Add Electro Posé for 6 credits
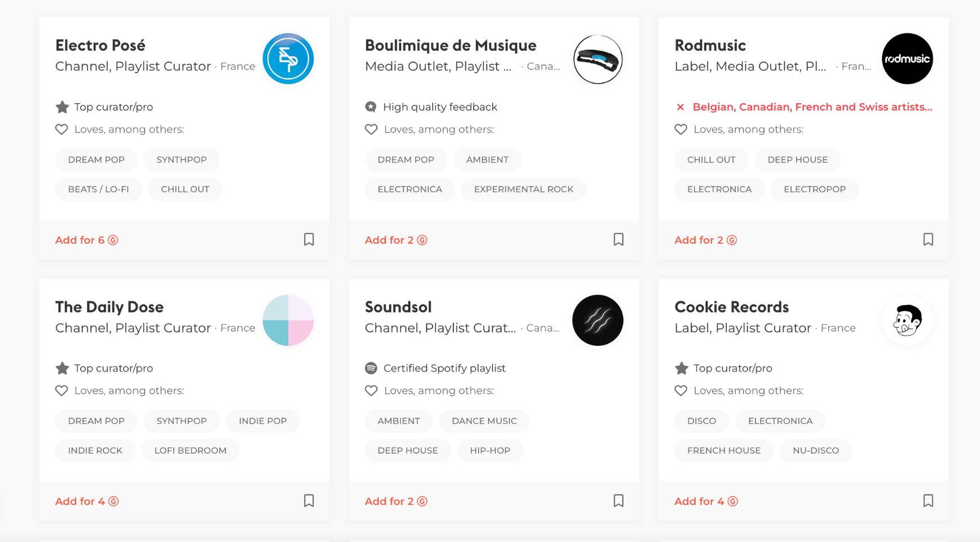 pos(87,240)
